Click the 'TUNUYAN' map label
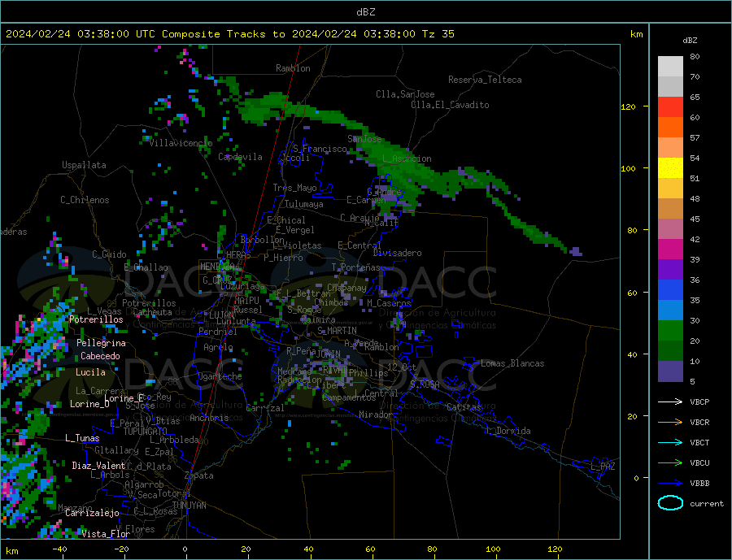 [x=189, y=506]
